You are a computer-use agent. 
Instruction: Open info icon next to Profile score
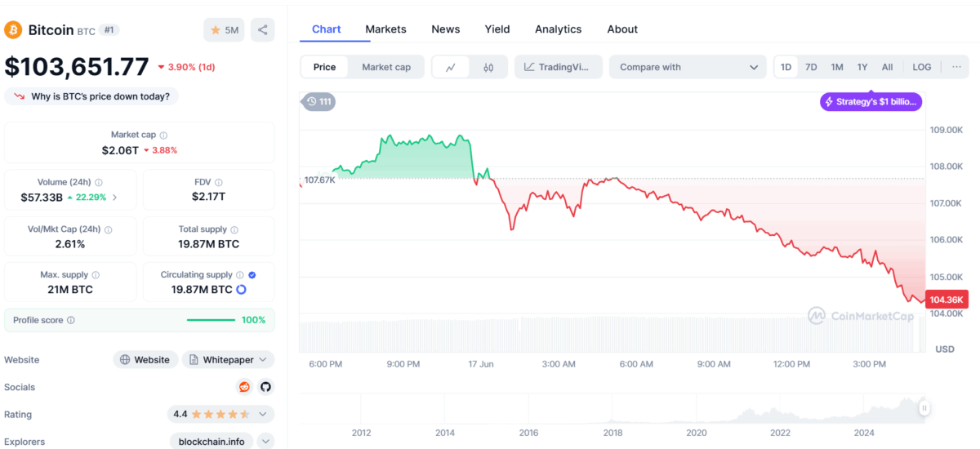click(71, 320)
